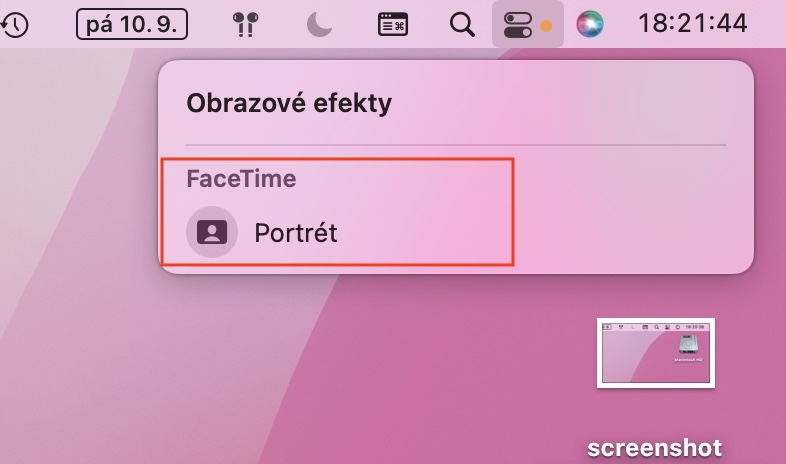
Task: Click the Obrazové efekty heading
Action: [289, 102]
